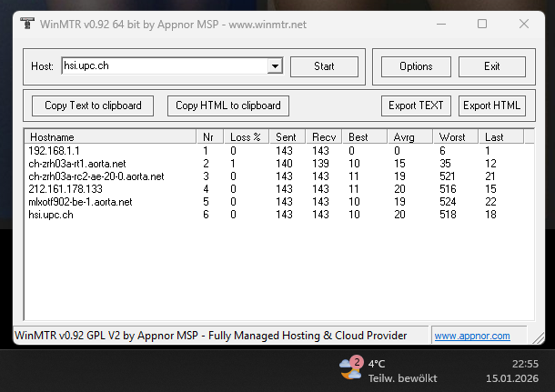Open the www.appnor.com link
The image size is (555, 392).
pos(472,336)
